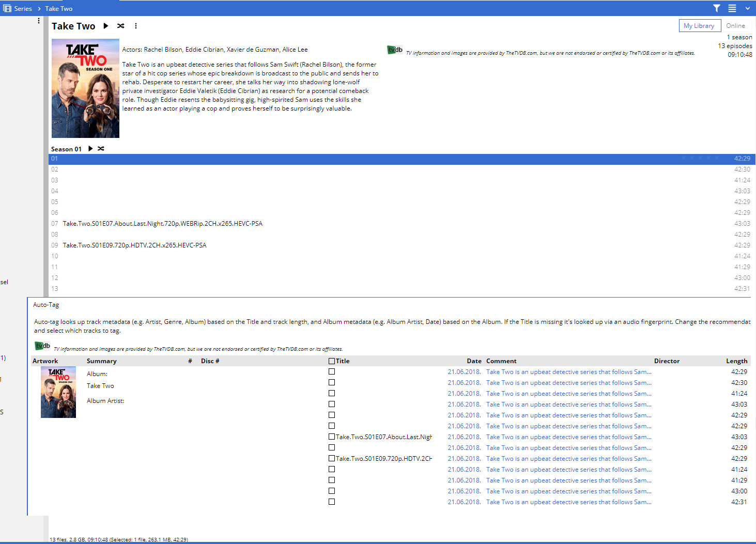The width and height of the screenshot is (756, 544).
Task: Shuffle Season 01 episodes
Action: tap(101, 149)
